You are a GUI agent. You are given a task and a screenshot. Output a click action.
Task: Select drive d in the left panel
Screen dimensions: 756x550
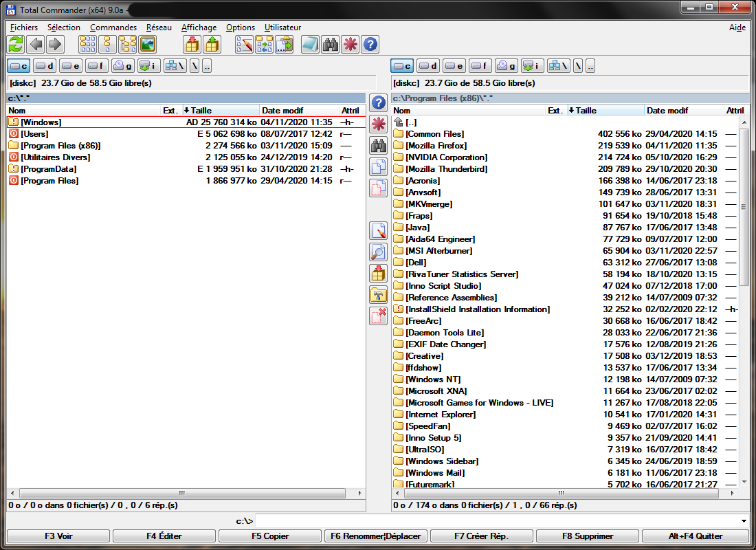point(45,65)
